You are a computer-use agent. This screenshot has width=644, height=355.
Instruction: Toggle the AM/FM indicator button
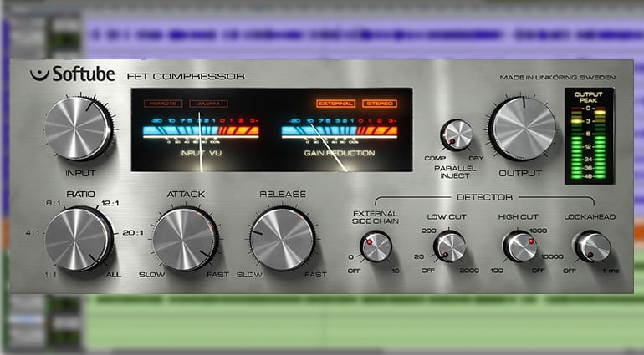[208, 104]
